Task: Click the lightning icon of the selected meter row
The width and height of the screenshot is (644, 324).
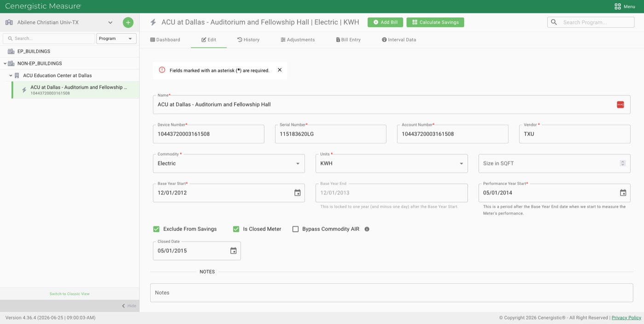Action: click(24, 90)
